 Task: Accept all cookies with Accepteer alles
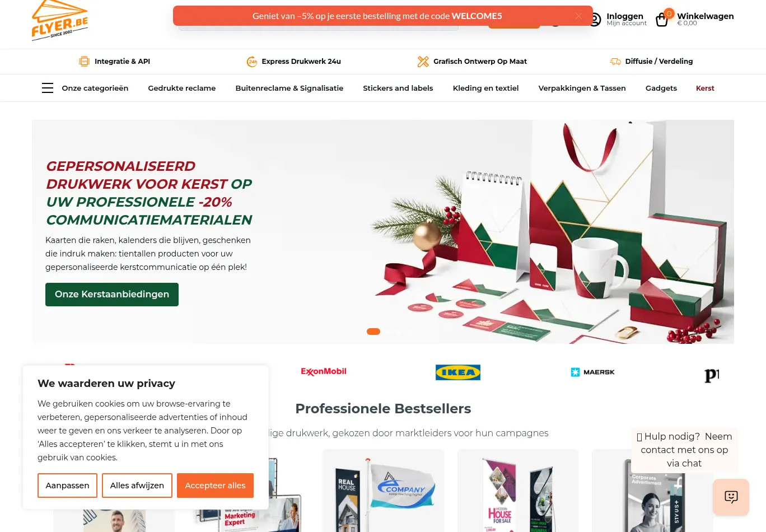tap(215, 486)
